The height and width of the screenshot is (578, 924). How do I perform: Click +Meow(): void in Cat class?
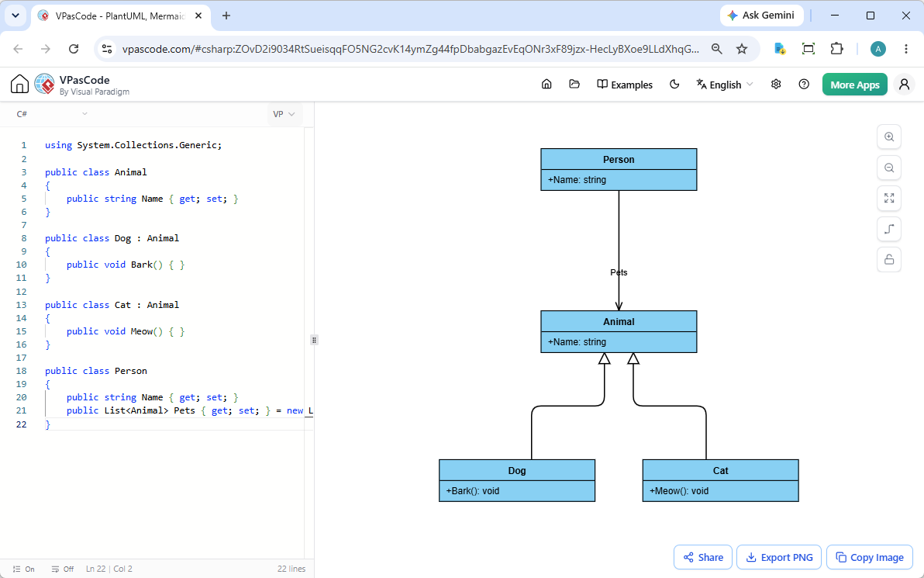click(x=679, y=490)
